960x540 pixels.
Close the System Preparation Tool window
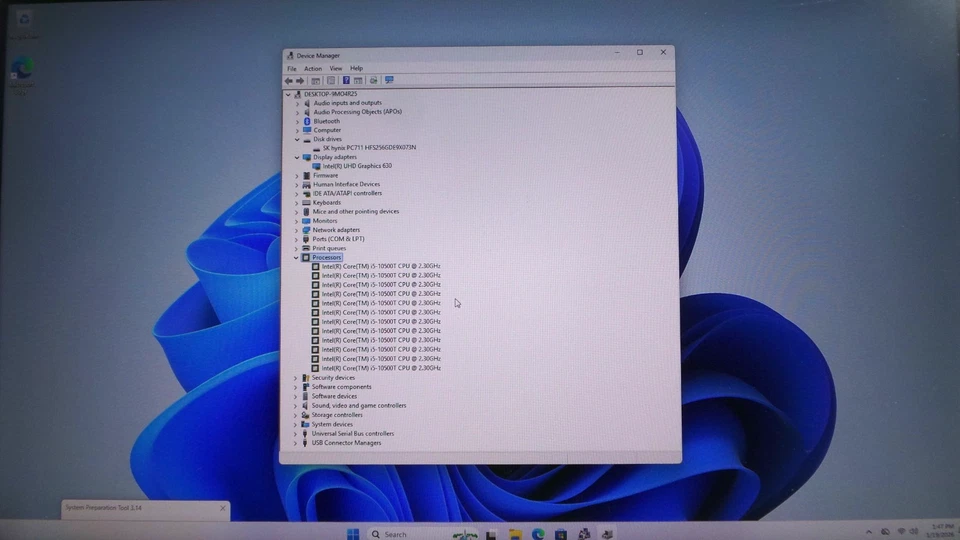click(223, 508)
